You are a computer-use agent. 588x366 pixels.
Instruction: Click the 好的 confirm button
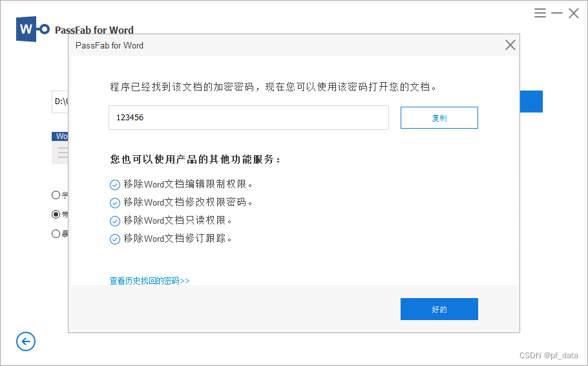(x=439, y=309)
